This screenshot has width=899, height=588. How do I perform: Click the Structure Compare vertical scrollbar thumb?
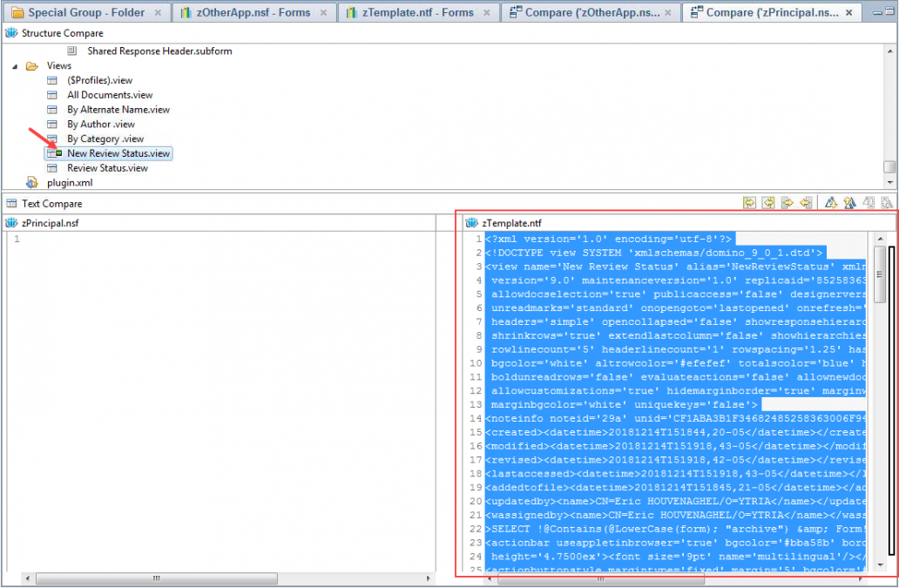[889, 166]
